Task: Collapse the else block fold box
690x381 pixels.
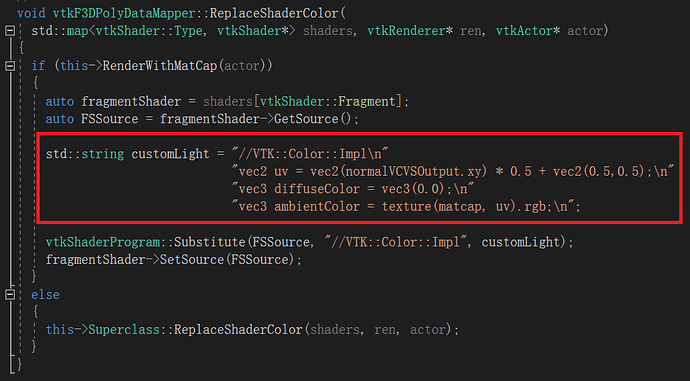Action: click(x=10, y=294)
